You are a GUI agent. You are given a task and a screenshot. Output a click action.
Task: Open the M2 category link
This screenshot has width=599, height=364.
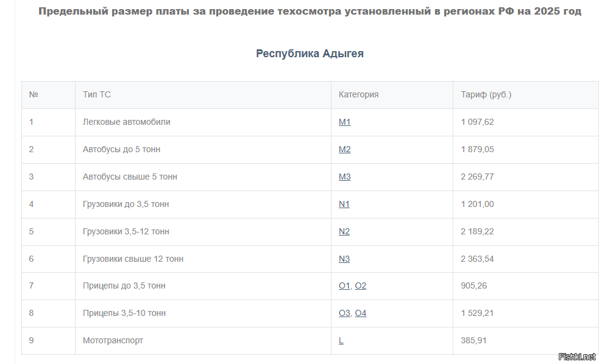pyautogui.click(x=344, y=150)
